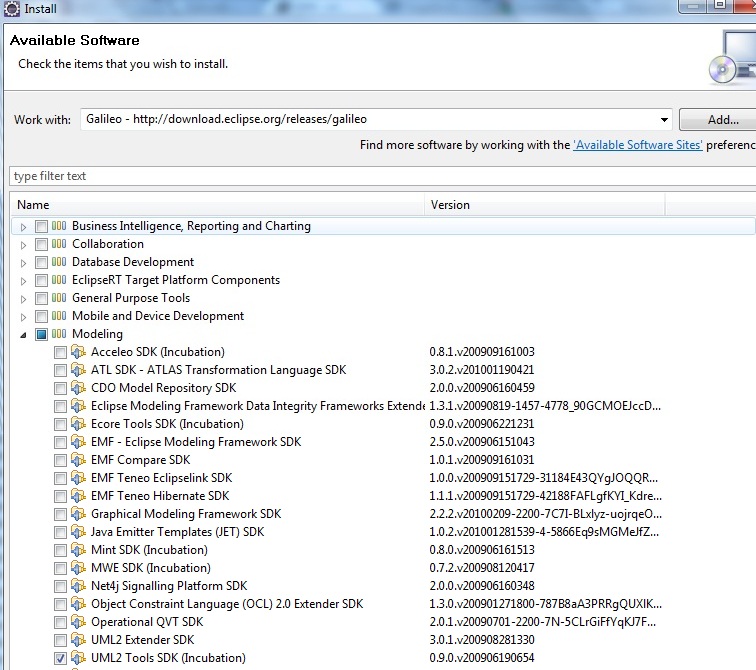Click version text 0.7.2.v200908120417
This screenshot has width=756, height=670.
click(482, 568)
